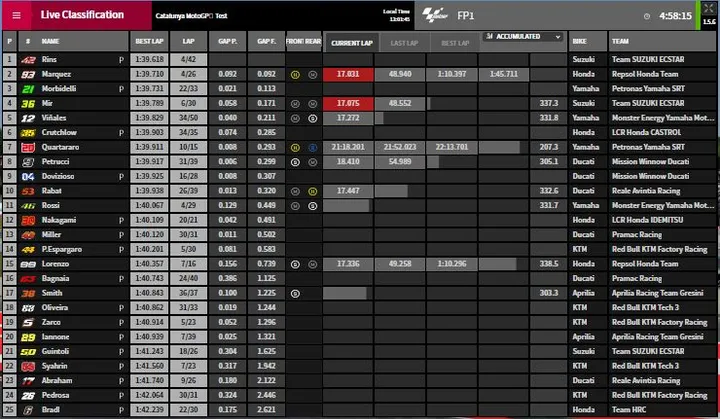Select the Nakagami row name

[59, 220]
